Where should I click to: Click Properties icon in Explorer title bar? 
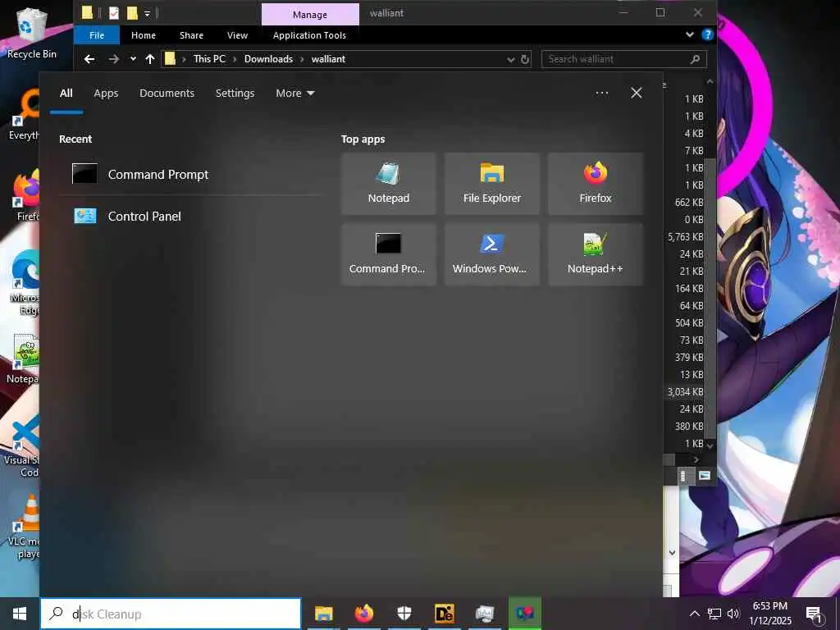coord(113,13)
